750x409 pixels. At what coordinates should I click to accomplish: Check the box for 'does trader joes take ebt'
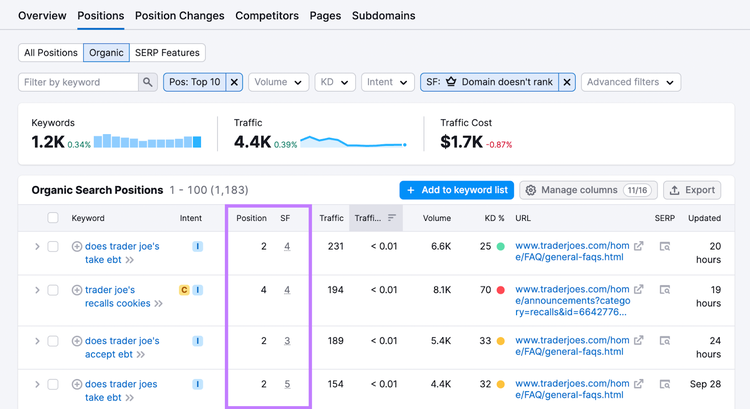(53, 384)
